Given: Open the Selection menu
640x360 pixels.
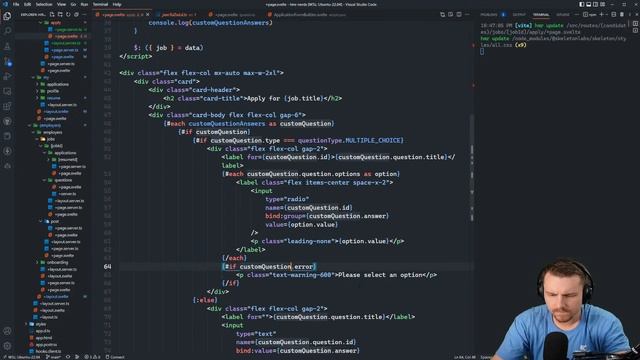Looking at the screenshot, I should [44, 4].
